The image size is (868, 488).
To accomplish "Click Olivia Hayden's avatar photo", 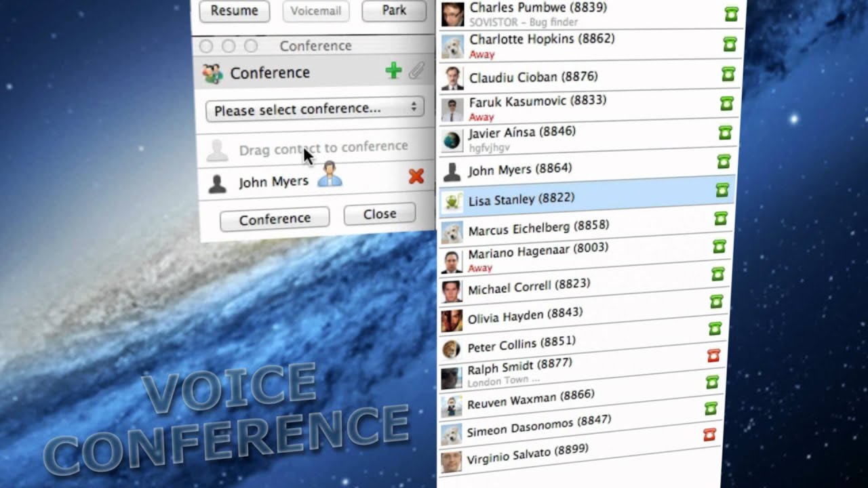I will point(452,321).
